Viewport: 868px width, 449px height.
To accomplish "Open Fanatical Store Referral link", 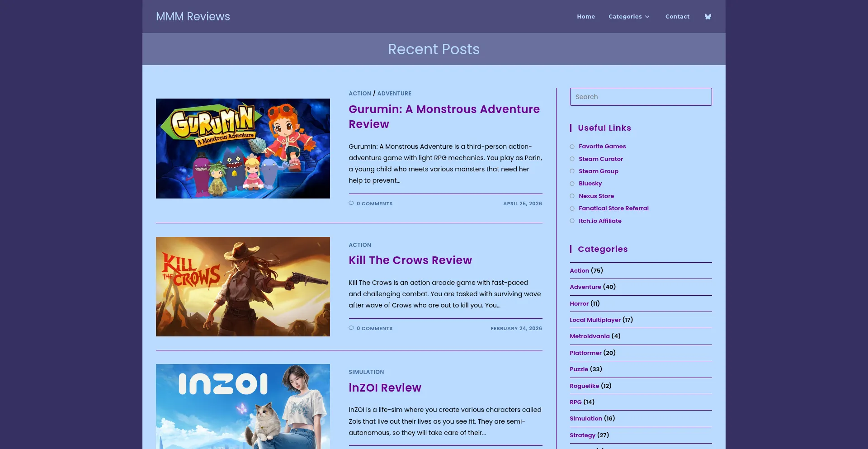I will coord(613,208).
